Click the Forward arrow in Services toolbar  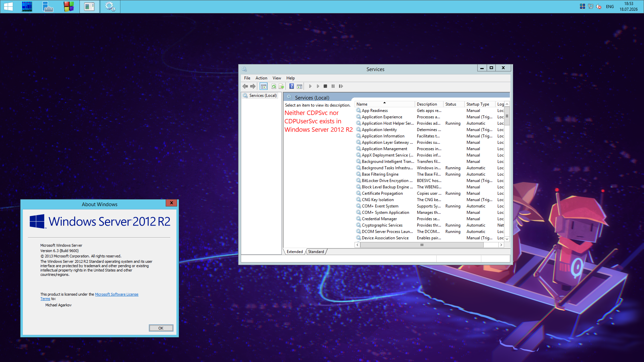(253, 86)
